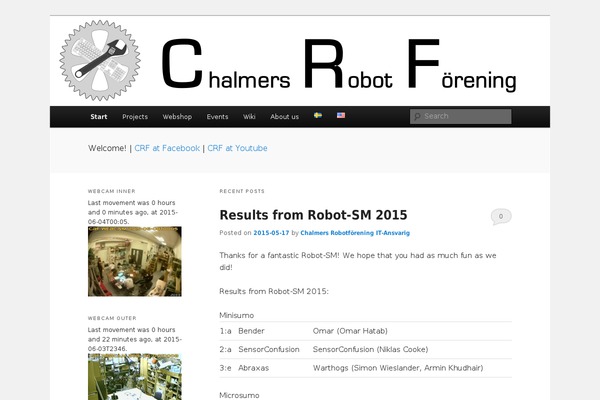600x400 pixels.
Task: Select Warthogs (Simon Wieslander, Armin Khudhair) cell
Action: coord(398,368)
